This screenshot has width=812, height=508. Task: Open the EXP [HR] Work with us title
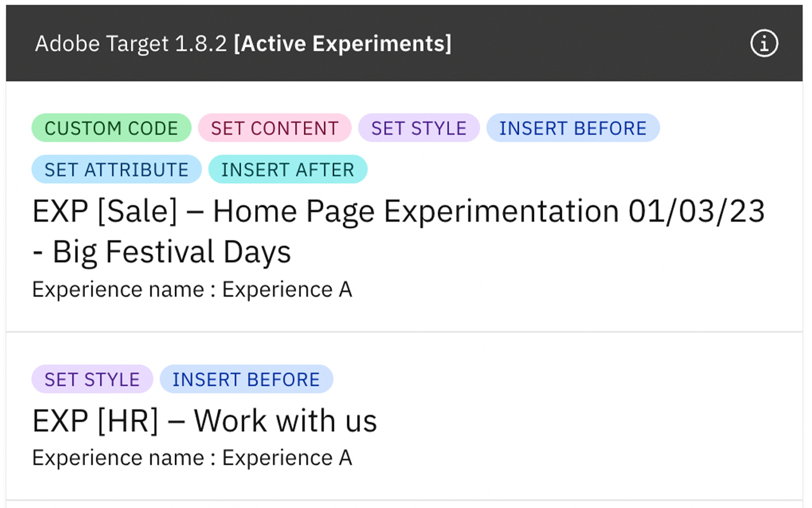point(204,420)
